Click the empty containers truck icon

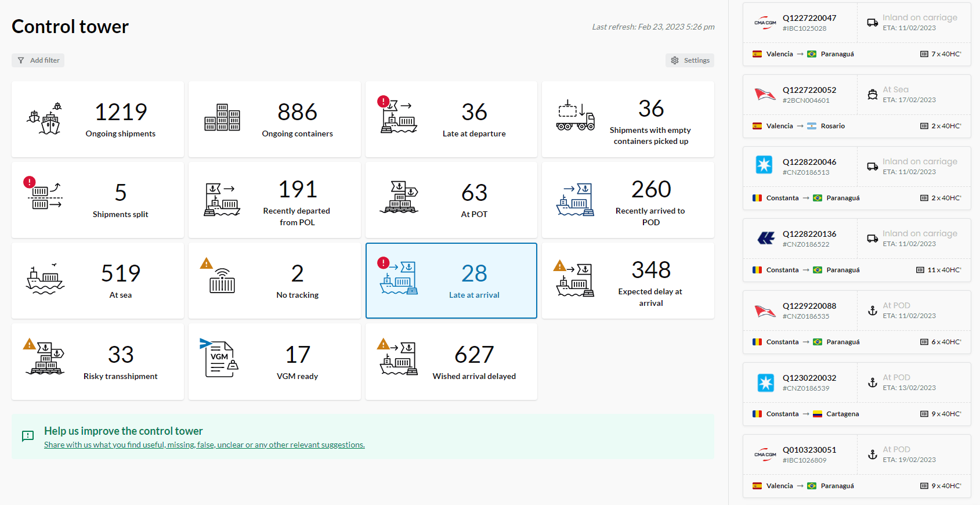pyautogui.click(x=575, y=116)
